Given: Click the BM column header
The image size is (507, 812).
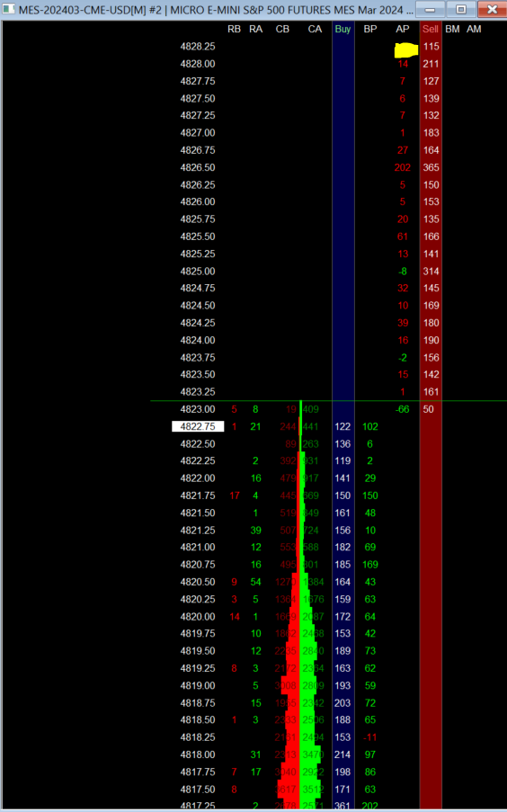Looking at the screenshot, I should pyautogui.click(x=453, y=29).
